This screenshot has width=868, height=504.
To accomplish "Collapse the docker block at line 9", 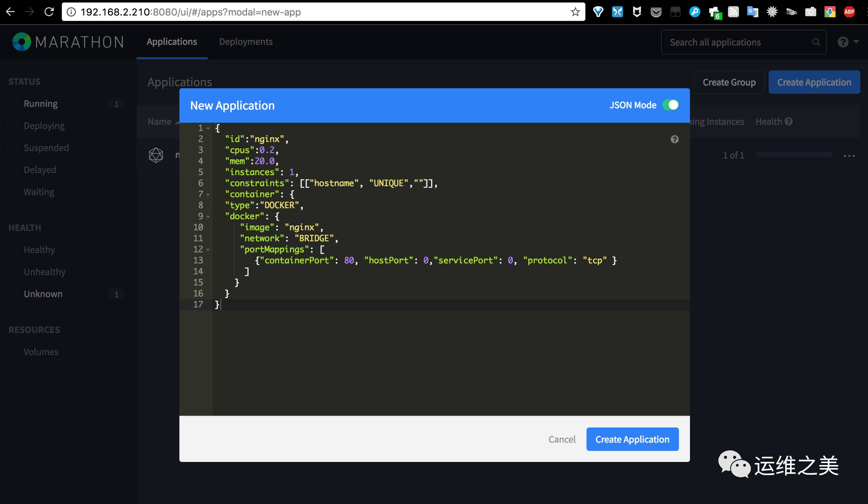I will point(208,216).
